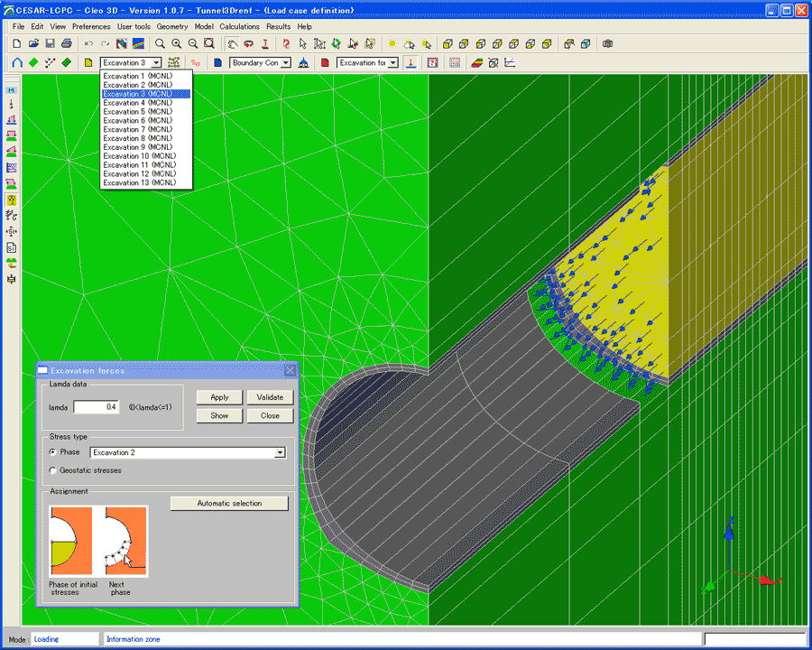Select the point load arrow tool in sidebar
The height and width of the screenshot is (650, 812).
(12, 105)
